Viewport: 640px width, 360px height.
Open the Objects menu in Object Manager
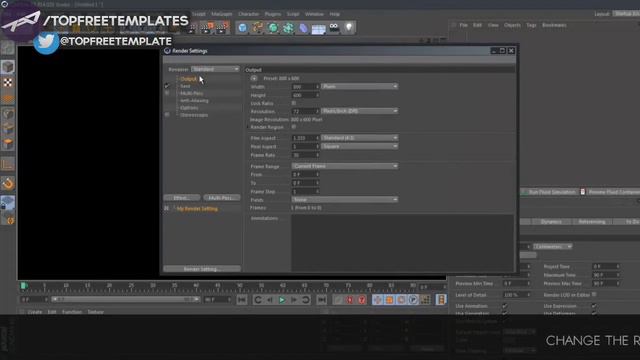512,25
